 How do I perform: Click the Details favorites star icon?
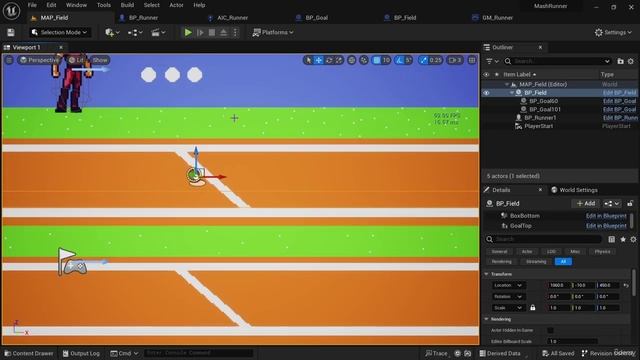(x=623, y=239)
